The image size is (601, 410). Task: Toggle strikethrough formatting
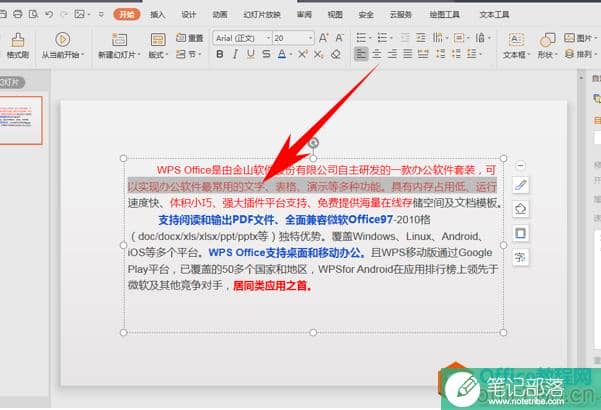(x=266, y=54)
